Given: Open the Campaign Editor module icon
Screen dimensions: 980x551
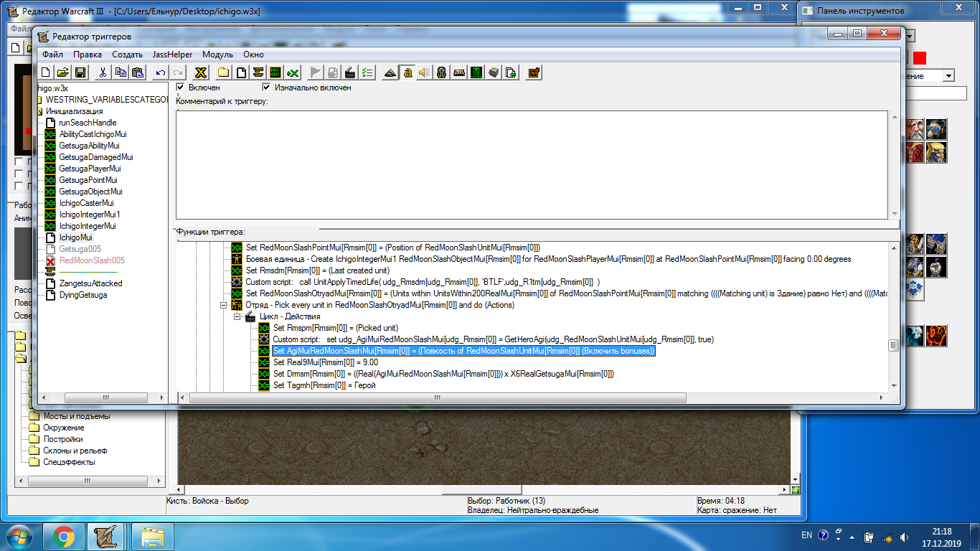Looking at the screenshot, I should 459,72.
